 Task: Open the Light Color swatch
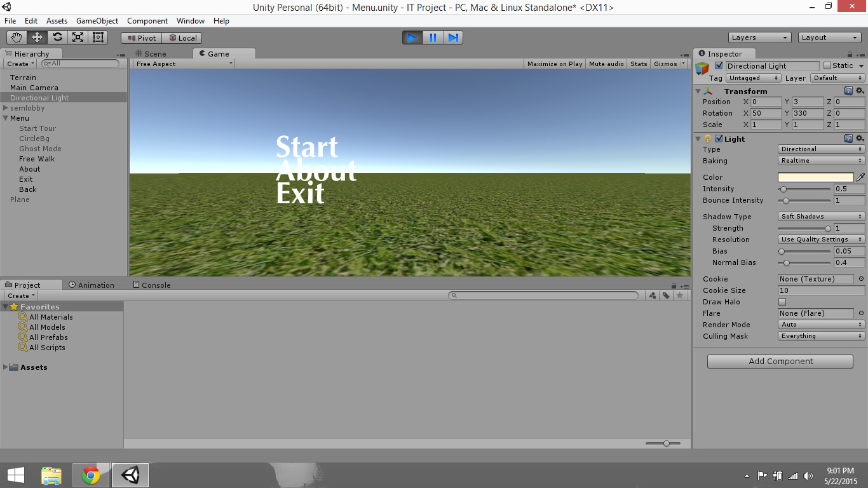(x=815, y=177)
